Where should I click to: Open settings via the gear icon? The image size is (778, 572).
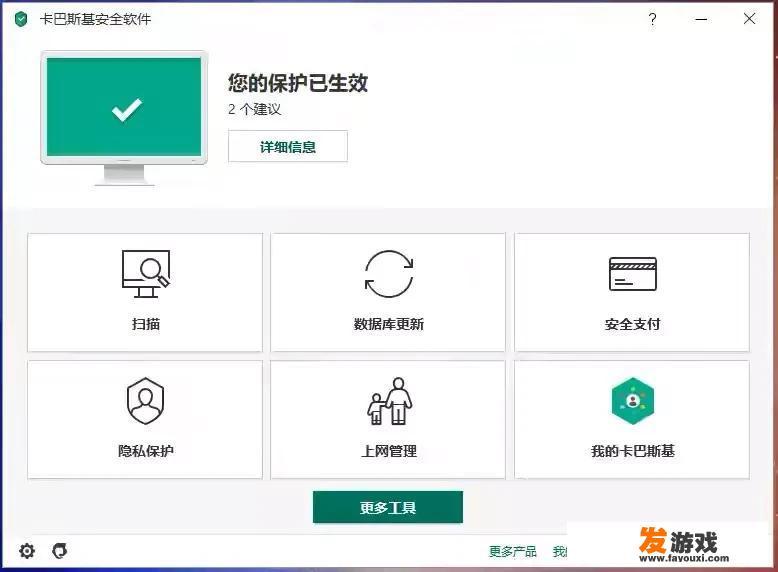click(x=27, y=551)
